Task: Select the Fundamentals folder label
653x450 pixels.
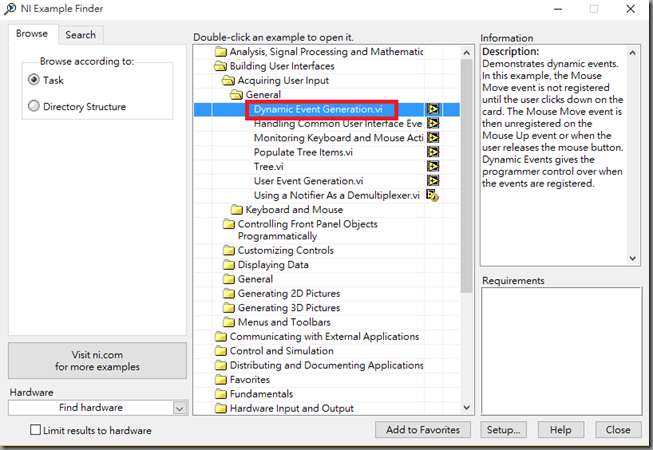Action: point(261,394)
